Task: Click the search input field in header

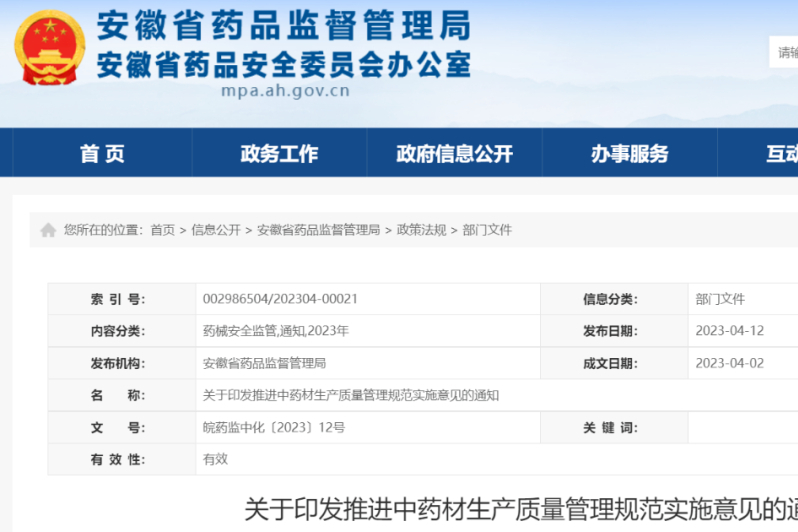Action: tap(784, 52)
